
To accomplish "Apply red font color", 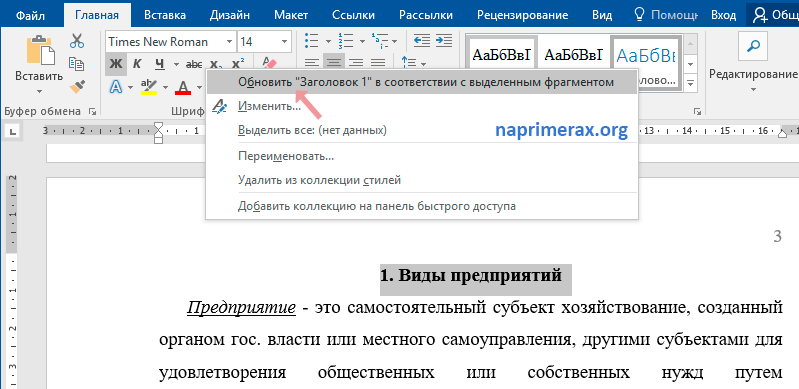I will (x=182, y=87).
